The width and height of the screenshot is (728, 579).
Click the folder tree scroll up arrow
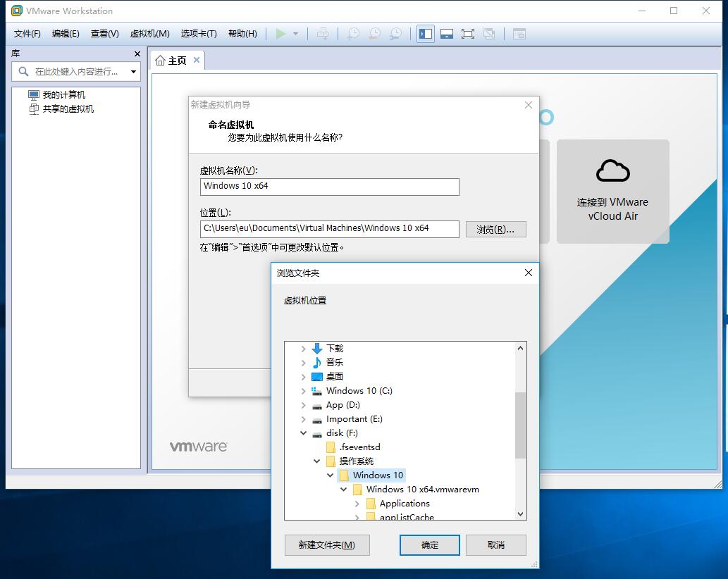click(x=521, y=348)
